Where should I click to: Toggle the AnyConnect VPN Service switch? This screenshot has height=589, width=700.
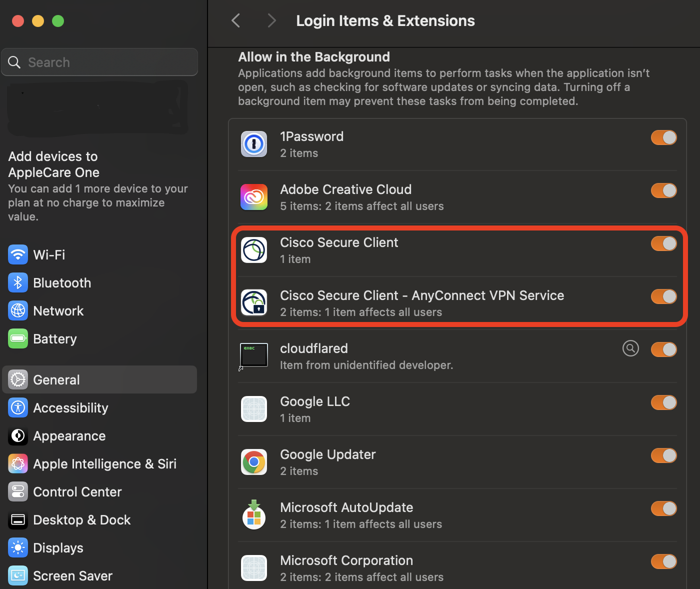click(664, 296)
